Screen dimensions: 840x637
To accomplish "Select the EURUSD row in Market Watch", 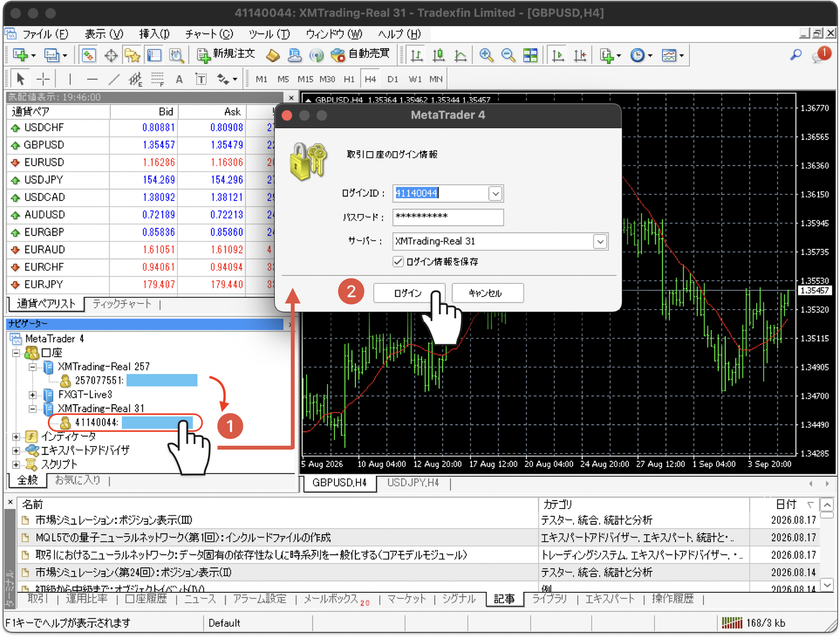I will 141,162.
